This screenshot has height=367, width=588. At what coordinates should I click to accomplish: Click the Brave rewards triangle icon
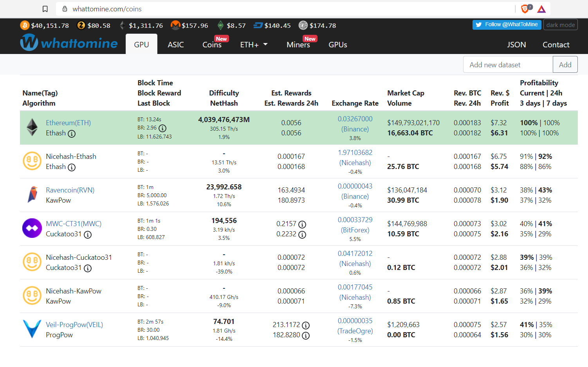coord(541,9)
